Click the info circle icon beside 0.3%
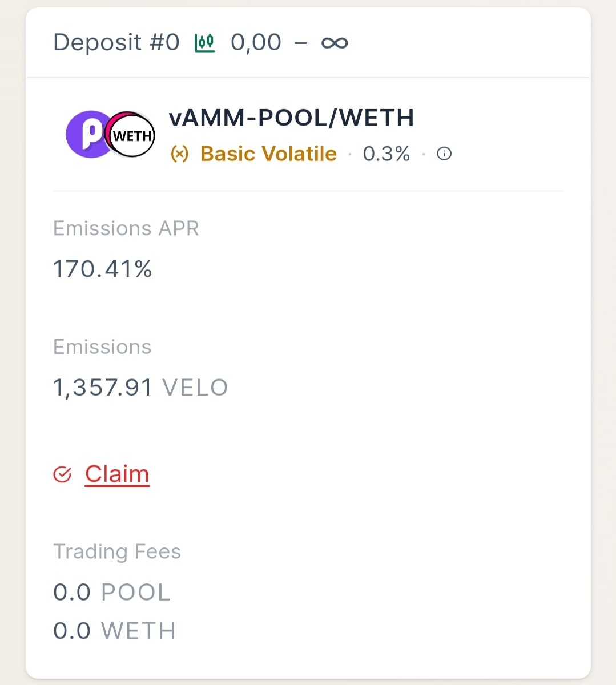 (x=444, y=154)
